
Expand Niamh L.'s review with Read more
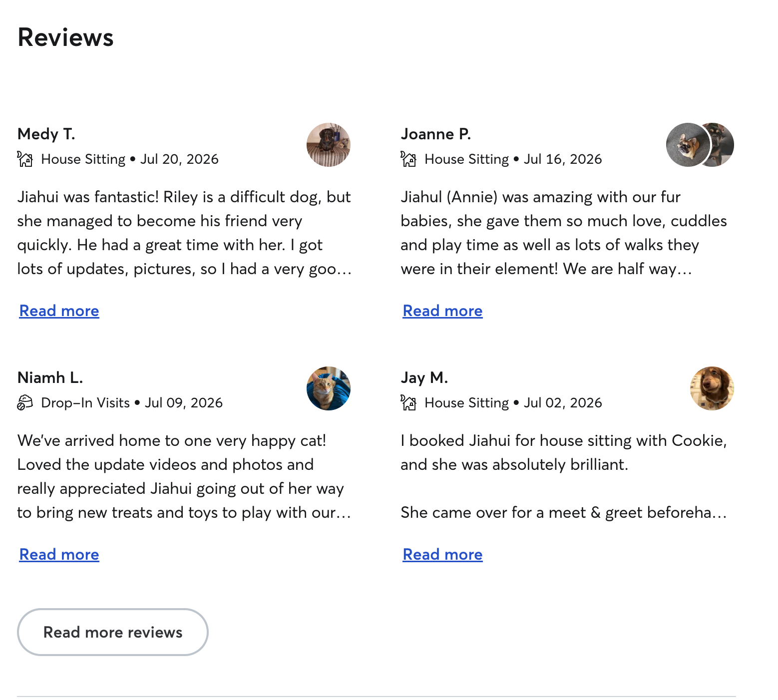59,555
